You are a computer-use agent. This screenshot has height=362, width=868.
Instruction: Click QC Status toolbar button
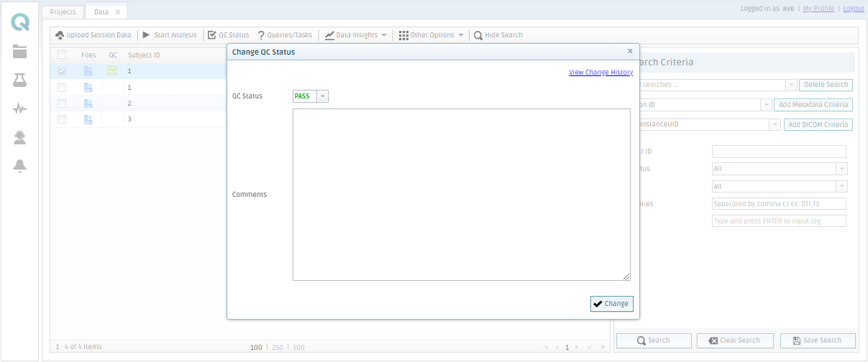[x=228, y=35]
